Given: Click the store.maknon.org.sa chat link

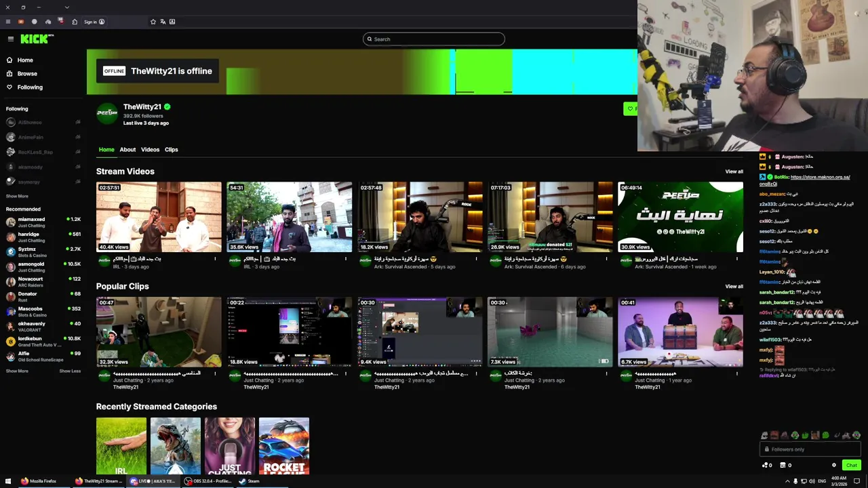Looking at the screenshot, I should (x=805, y=180).
